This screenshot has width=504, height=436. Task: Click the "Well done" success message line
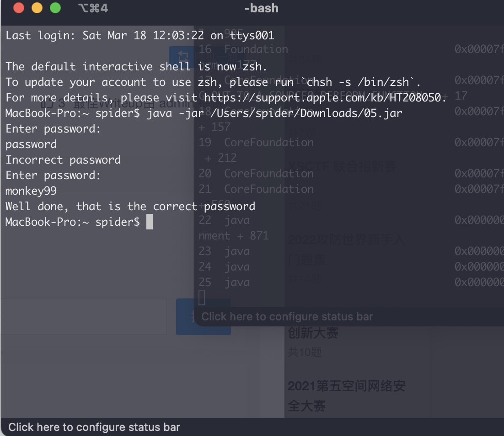tap(130, 206)
